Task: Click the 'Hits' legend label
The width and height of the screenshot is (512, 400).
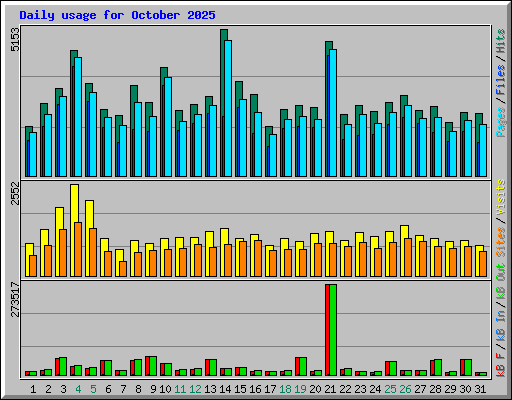Action: 501,41
